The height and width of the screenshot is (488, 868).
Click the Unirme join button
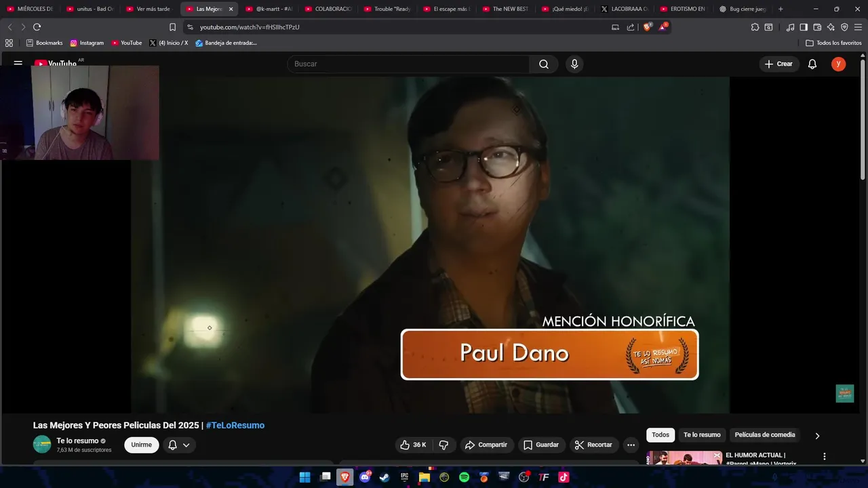(142, 445)
